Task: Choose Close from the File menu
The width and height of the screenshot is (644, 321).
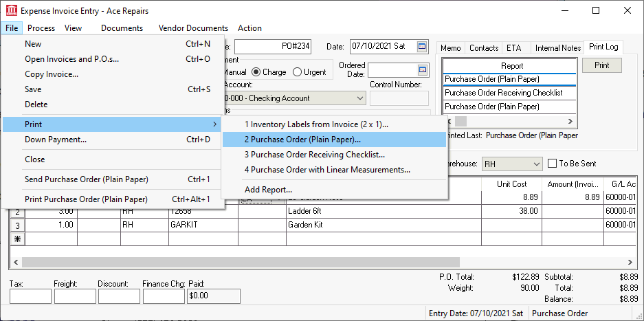Action: 113,159
